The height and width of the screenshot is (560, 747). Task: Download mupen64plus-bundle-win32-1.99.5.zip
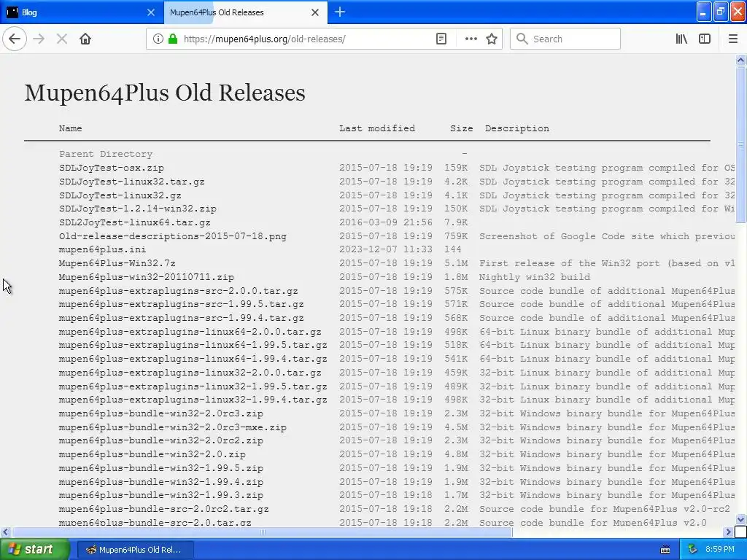pos(161,469)
